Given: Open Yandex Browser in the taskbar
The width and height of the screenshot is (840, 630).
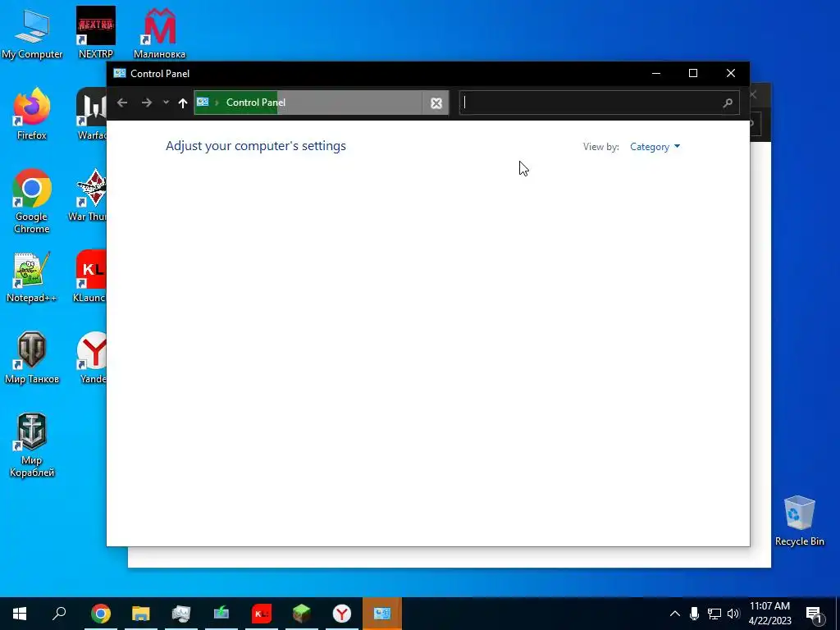Looking at the screenshot, I should [x=342, y=614].
